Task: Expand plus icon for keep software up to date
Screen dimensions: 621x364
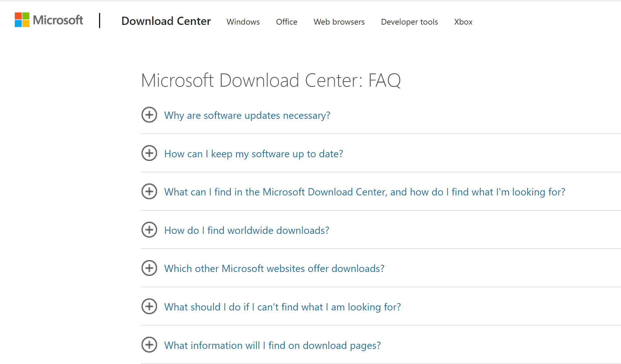Action: tap(149, 153)
